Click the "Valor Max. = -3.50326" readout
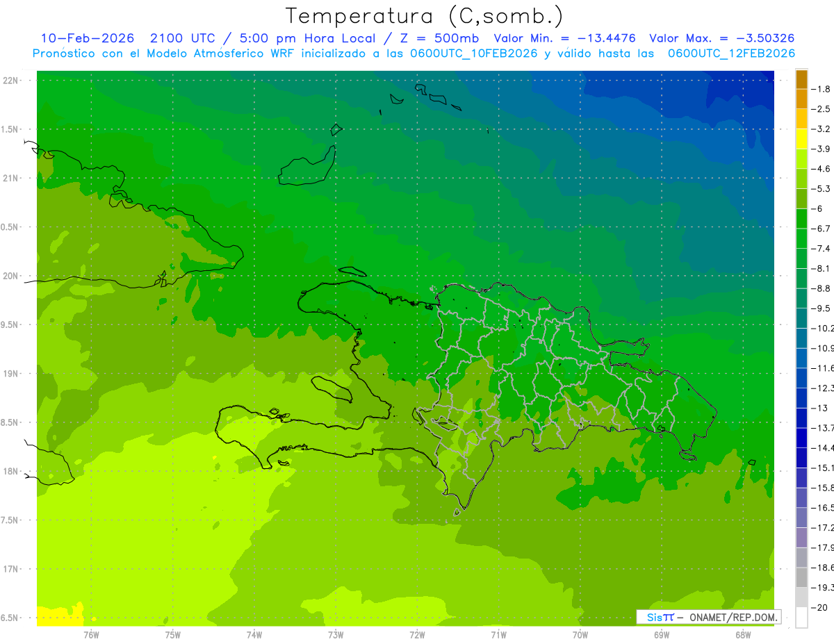The height and width of the screenshot is (644, 834). coord(721,38)
